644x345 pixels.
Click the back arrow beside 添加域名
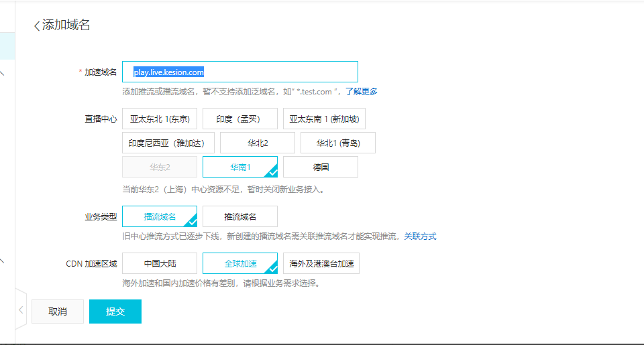(37, 26)
